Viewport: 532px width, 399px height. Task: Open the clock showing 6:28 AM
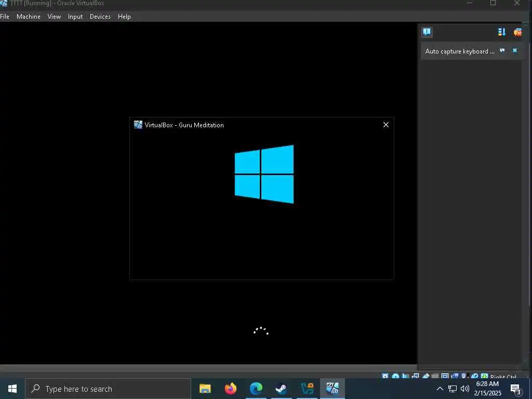pos(487,389)
